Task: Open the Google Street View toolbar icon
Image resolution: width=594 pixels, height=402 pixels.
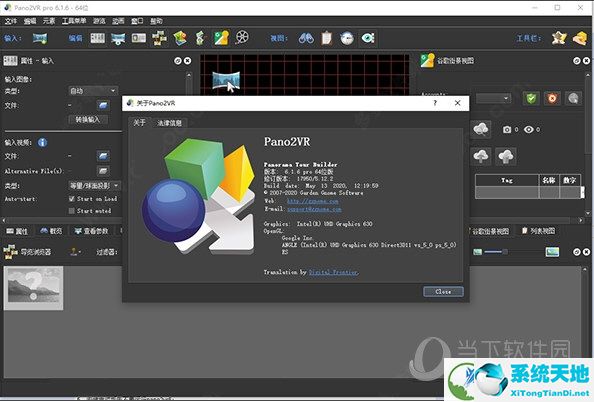Action: point(221,38)
